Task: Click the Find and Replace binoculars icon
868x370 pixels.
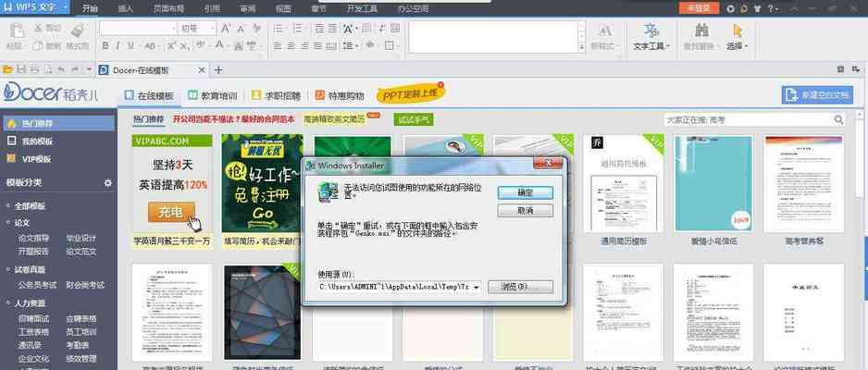Action: click(x=702, y=30)
